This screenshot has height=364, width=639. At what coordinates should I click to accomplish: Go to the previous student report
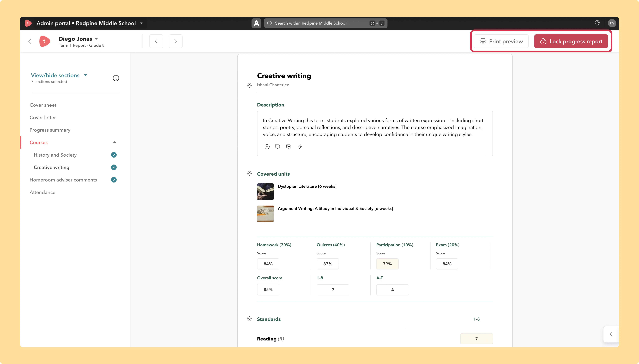[156, 41]
